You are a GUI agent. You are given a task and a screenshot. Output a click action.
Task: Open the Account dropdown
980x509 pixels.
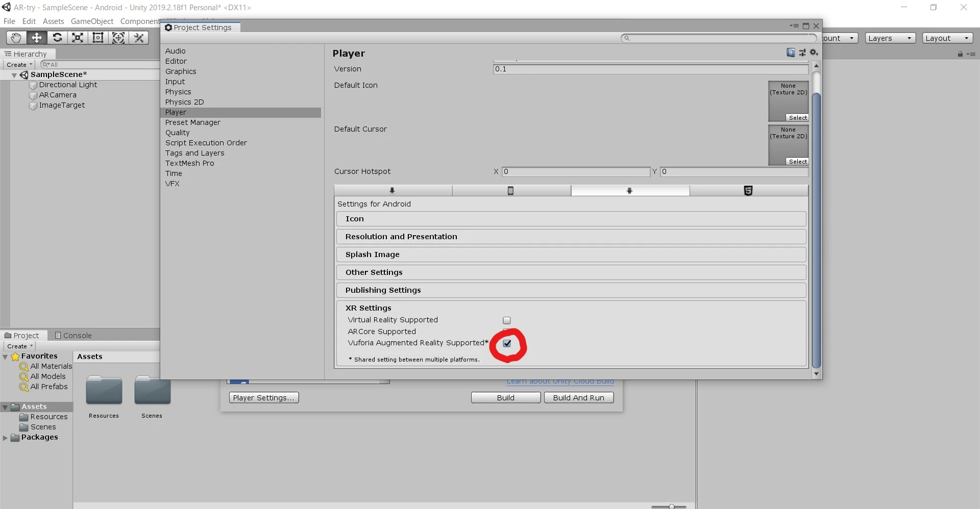[840, 38]
